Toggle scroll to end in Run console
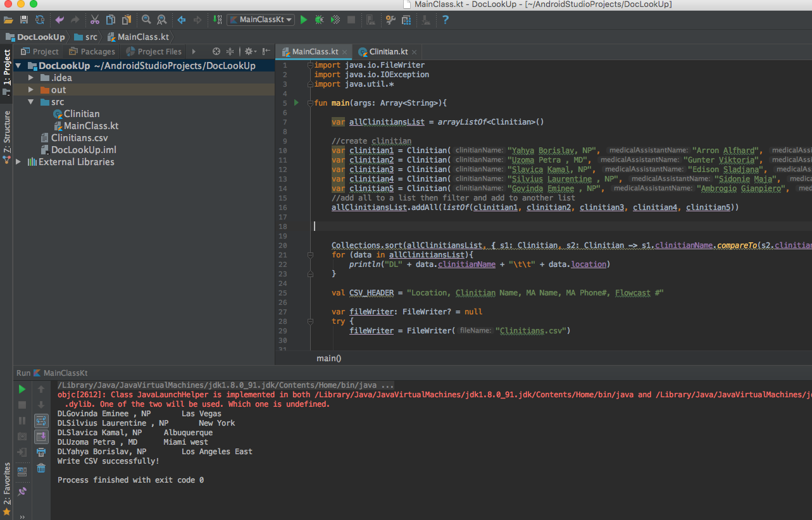Viewport: 812px width, 520px height. pyautogui.click(x=41, y=436)
